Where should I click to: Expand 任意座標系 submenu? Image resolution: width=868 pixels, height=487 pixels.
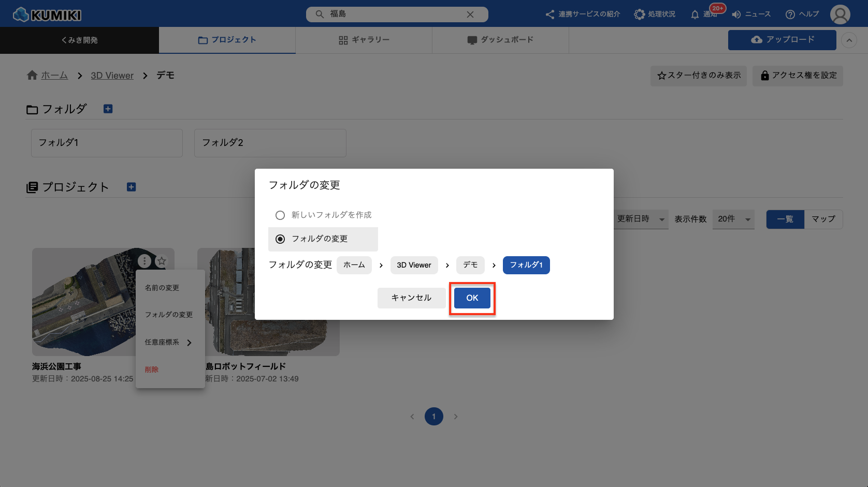pos(169,342)
